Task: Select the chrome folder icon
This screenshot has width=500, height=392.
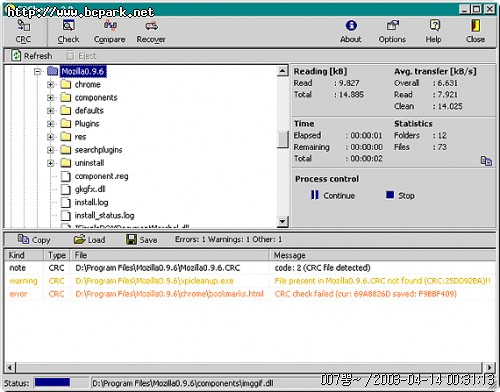Action: tap(66, 84)
